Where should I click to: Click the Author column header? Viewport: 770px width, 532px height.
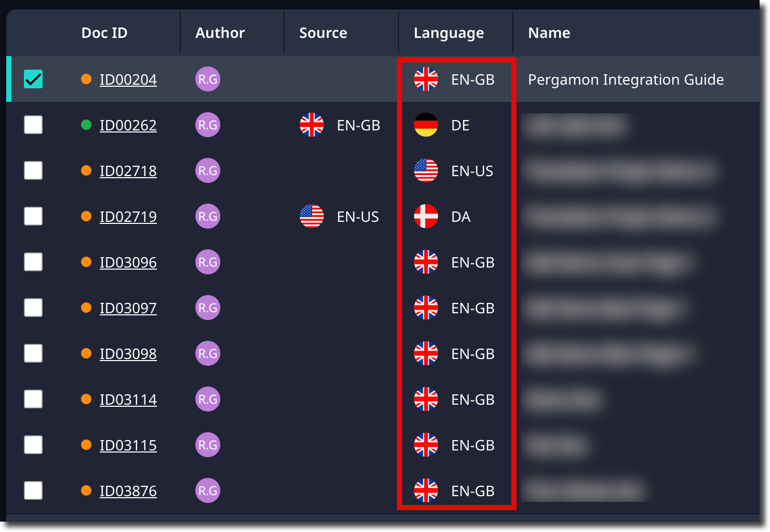(x=220, y=33)
